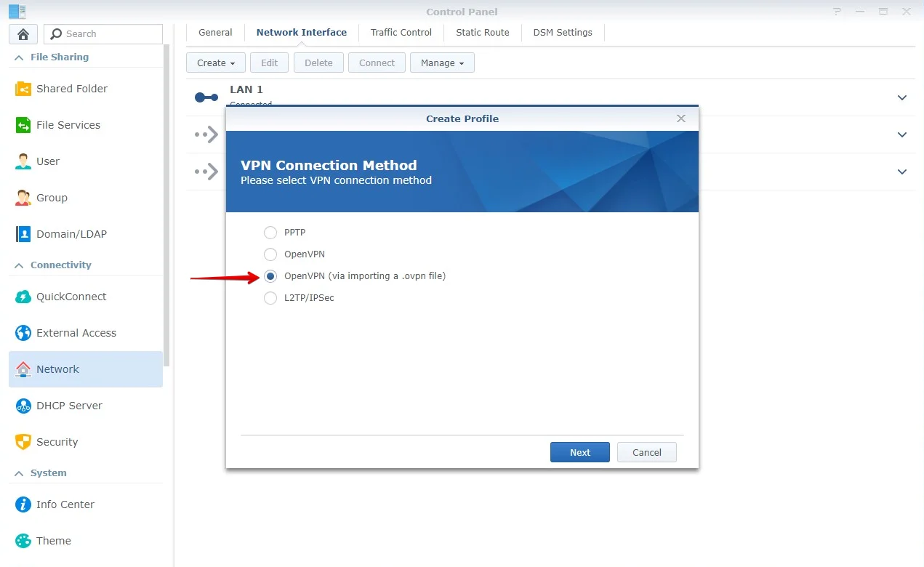Viewport: 924px width, 567px height.
Task: Click the Next button
Action: coord(579,452)
